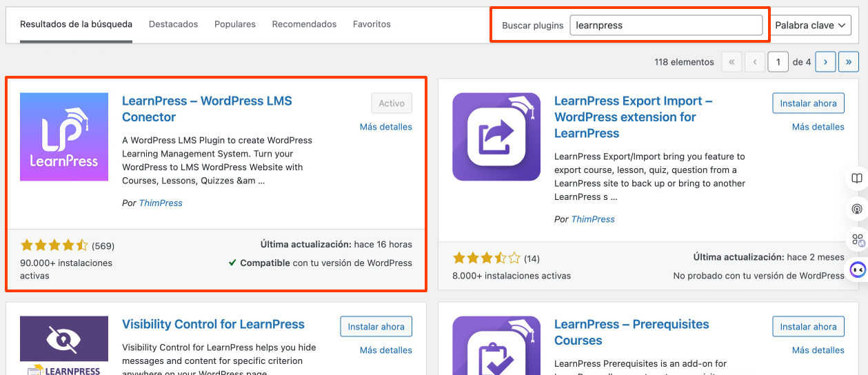The width and height of the screenshot is (868, 375).
Task: Click the apps grid icon in side bar
Action: pos(857,239)
